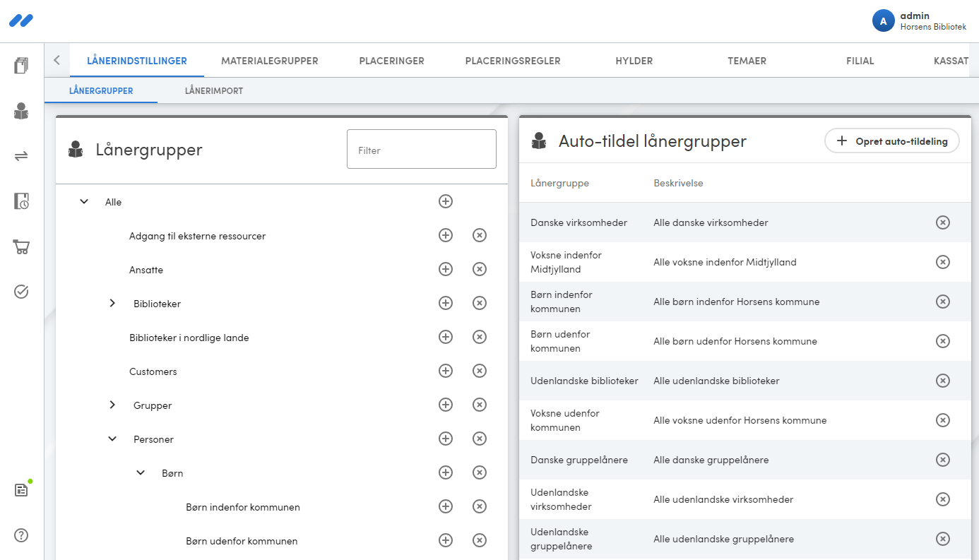This screenshot has width=979, height=560.
Task: Add a subgroup under Biblioteker
Action: click(446, 303)
